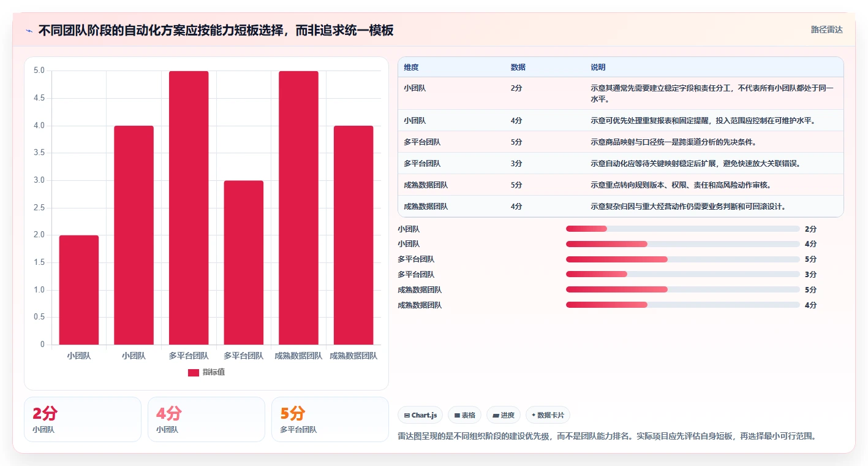Click the 多平台团队 chart bar valued 3

coord(244,262)
